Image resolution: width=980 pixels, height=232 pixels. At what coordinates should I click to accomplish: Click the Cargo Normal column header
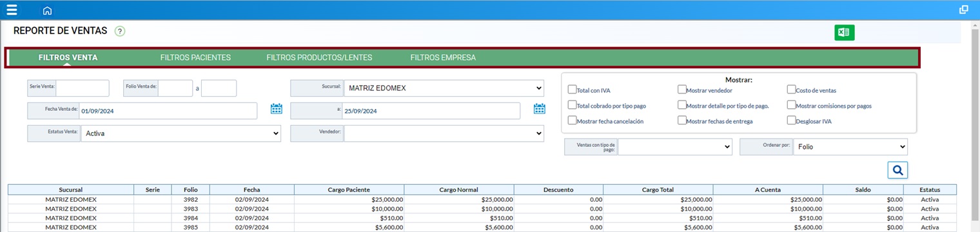coord(460,190)
